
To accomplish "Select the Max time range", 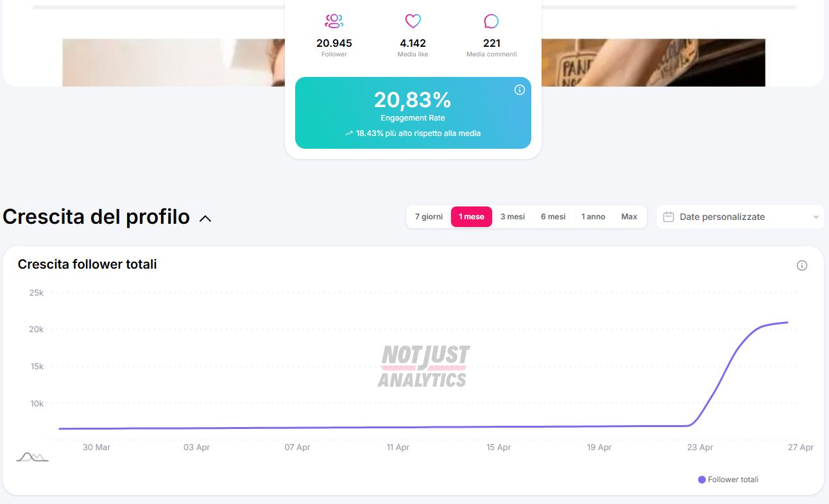I will tap(629, 217).
